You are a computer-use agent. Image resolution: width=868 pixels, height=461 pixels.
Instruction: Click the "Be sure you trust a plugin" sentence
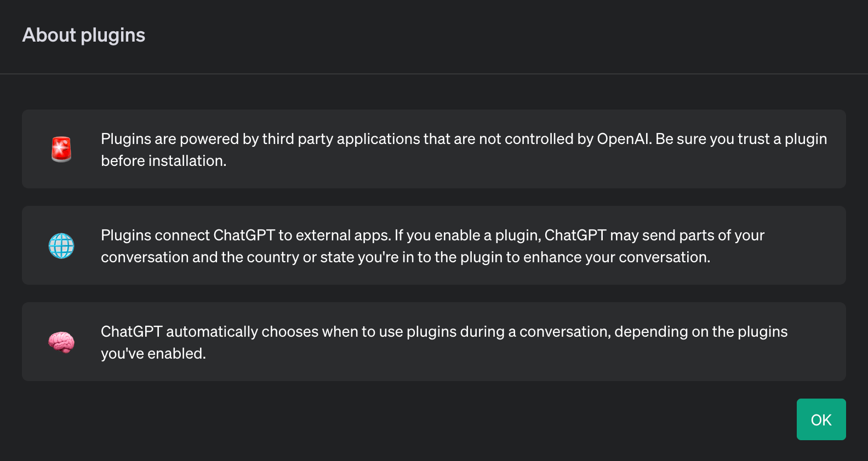741,139
